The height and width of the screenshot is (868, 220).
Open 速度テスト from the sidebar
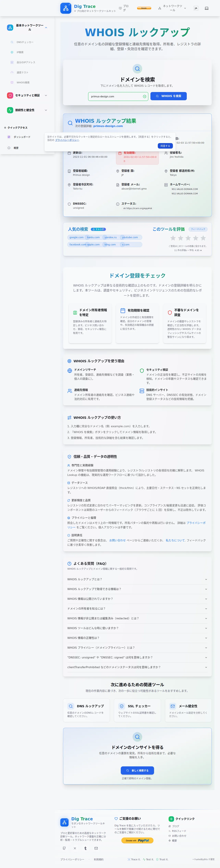click(22, 72)
